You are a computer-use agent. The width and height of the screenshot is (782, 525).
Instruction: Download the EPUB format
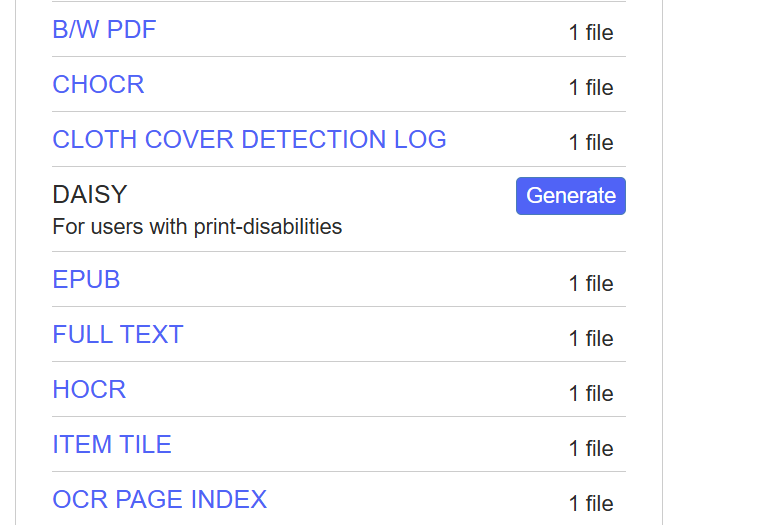tap(86, 280)
